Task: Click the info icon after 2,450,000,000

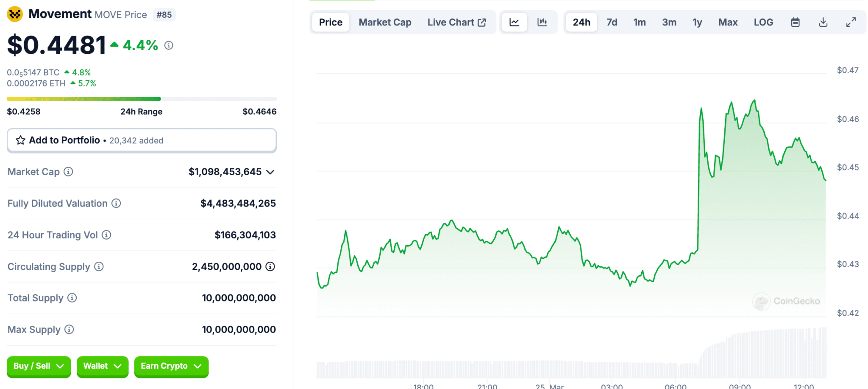Action: pos(270,266)
